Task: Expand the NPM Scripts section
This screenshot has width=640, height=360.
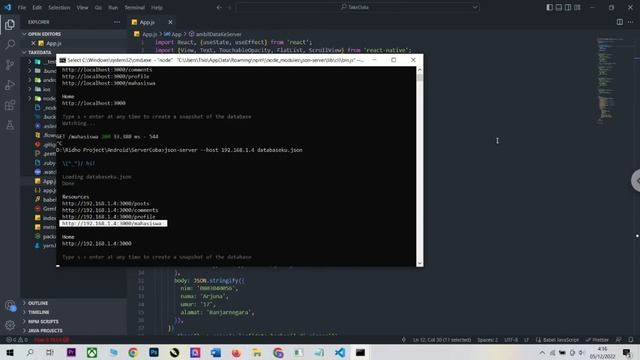Action: point(73,322)
